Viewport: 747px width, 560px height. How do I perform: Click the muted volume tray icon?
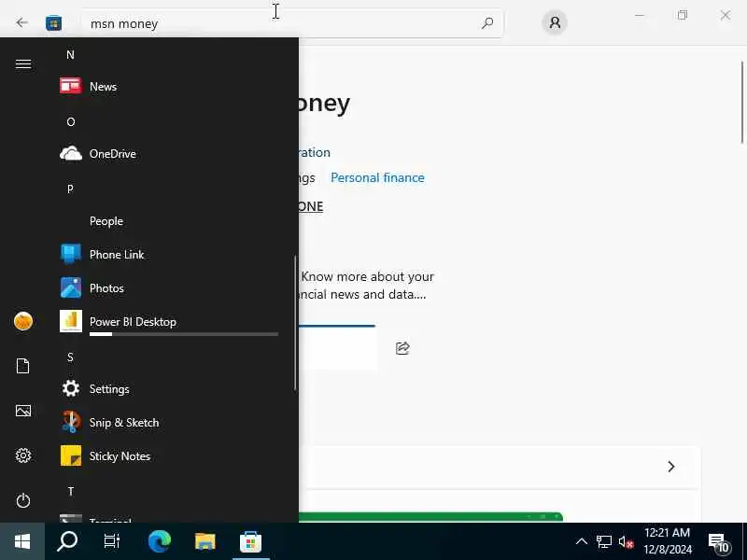[x=626, y=542]
